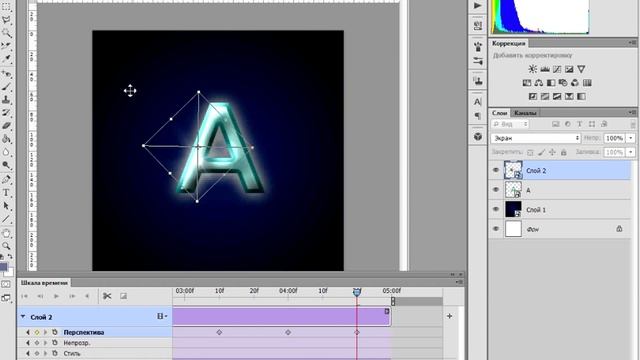Screen dimensions: 640x360
Task: Open the 3D panel icon
Action: [x=478, y=136]
